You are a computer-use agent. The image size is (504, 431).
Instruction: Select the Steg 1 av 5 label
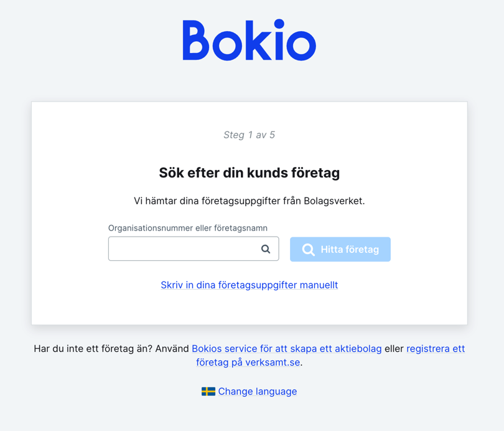click(x=249, y=135)
